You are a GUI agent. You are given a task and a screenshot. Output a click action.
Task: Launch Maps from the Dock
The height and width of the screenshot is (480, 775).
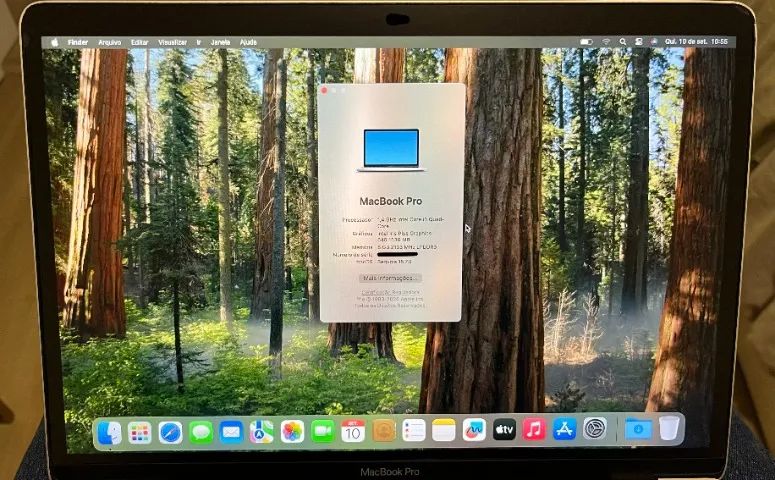[261, 432]
